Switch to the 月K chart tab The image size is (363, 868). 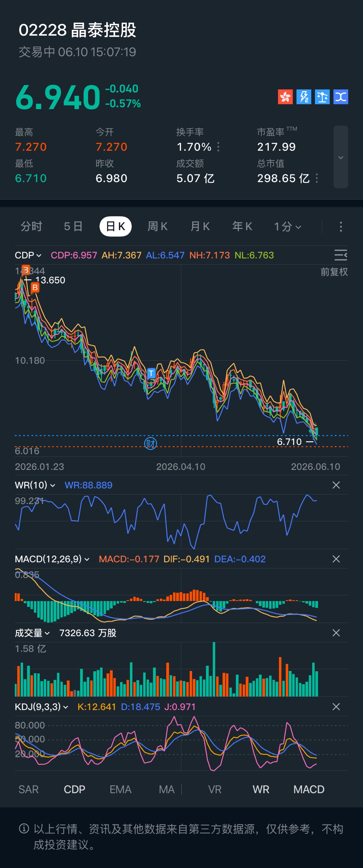[x=200, y=227]
